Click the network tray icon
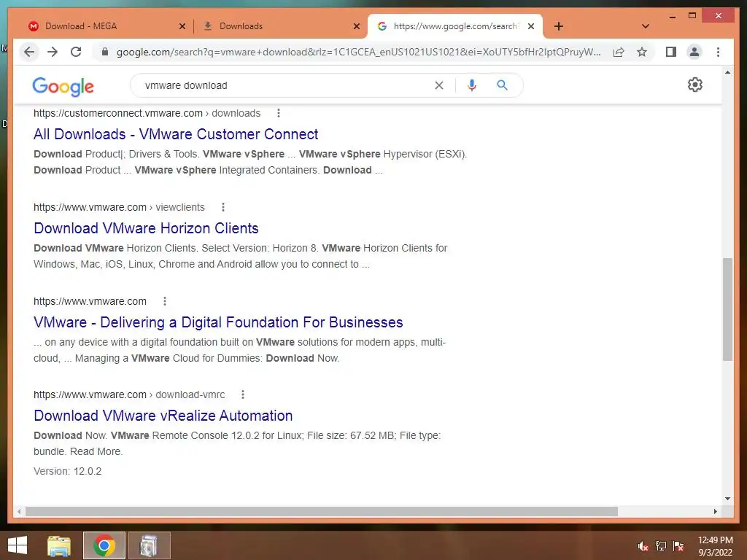The width and height of the screenshot is (747, 560). tap(661, 546)
